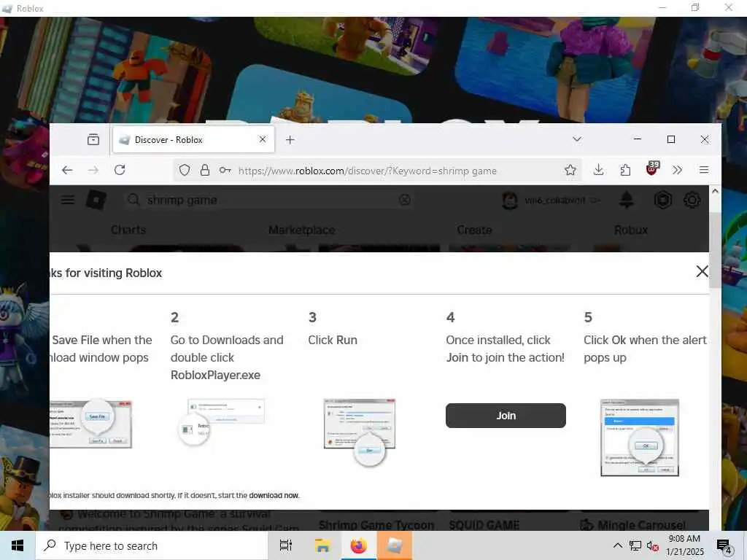Open the Roblox settings gear
747x560 pixels.
click(x=692, y=200)
